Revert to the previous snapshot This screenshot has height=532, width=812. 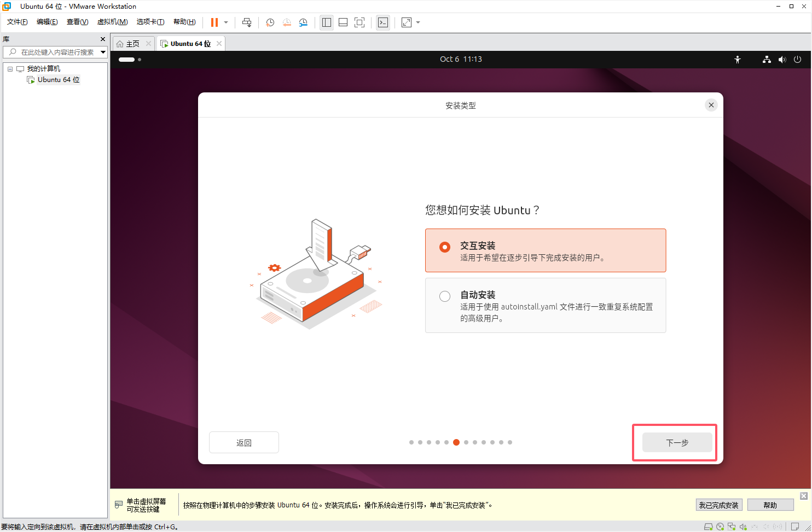[x=287, y=22]
